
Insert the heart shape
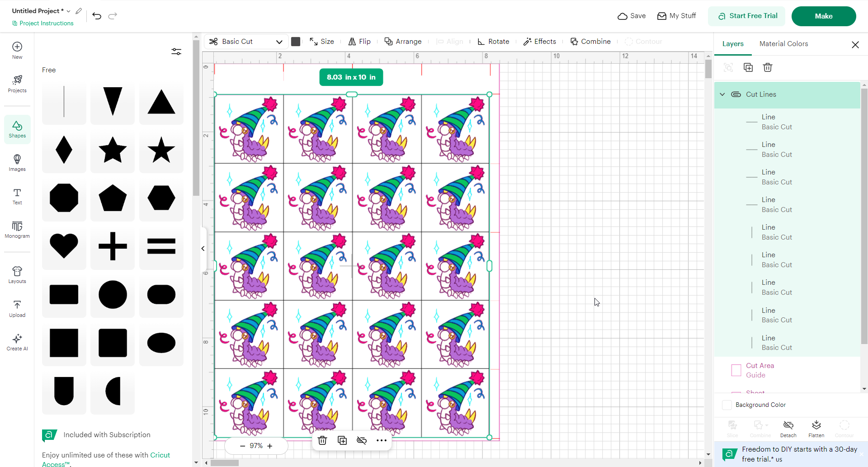point(64,246)
